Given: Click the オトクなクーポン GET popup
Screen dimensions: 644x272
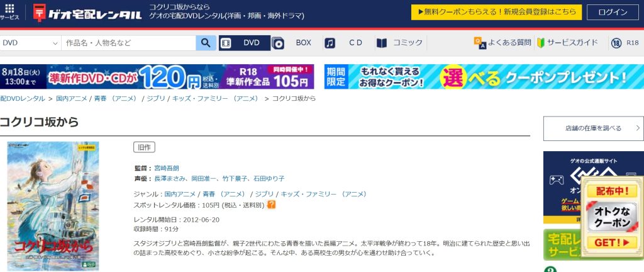Looking at the screenshot, I should [613, 217].
